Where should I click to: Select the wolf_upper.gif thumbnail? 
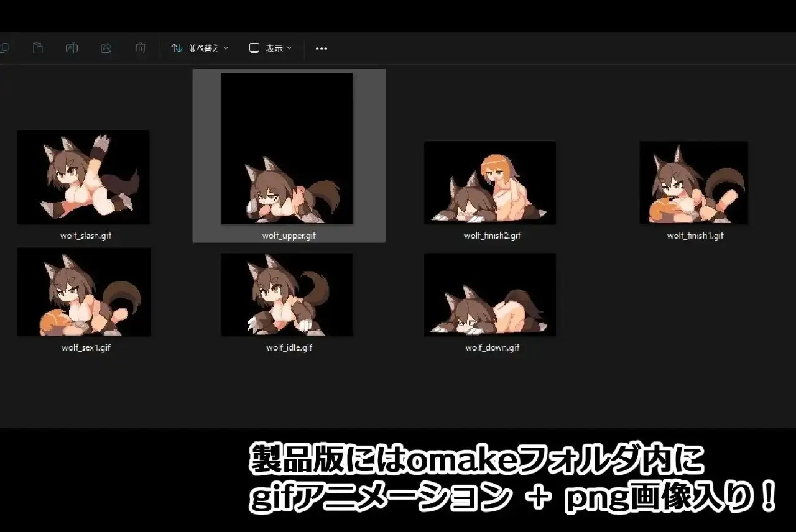[287, 149]
